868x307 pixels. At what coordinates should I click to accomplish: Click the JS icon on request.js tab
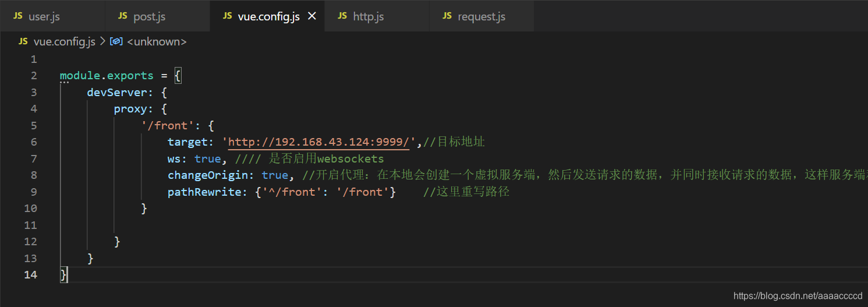[447, 16]
